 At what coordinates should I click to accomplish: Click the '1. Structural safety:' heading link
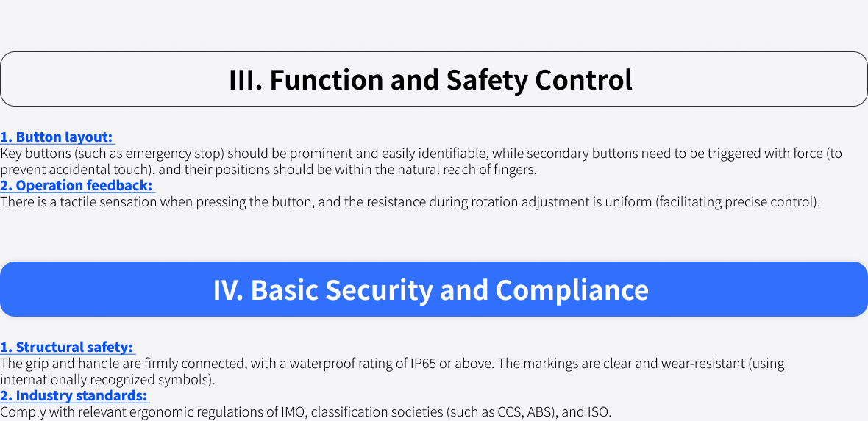68,348
